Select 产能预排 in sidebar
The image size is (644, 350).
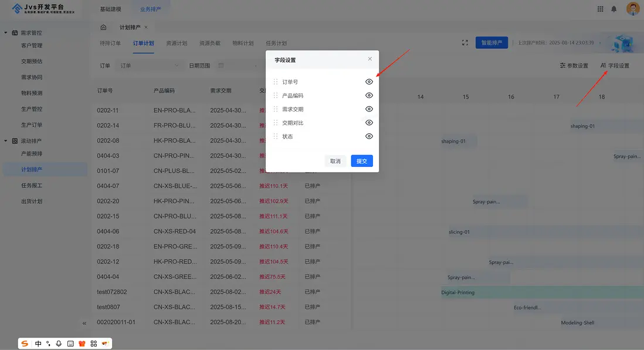pyautogui.click(x=32, y=153)
